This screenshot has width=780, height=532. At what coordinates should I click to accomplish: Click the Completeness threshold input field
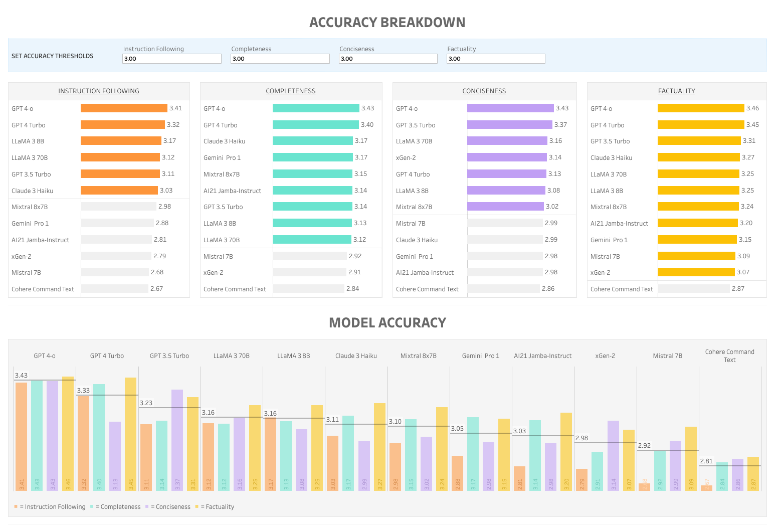click(x=280, y=59)
